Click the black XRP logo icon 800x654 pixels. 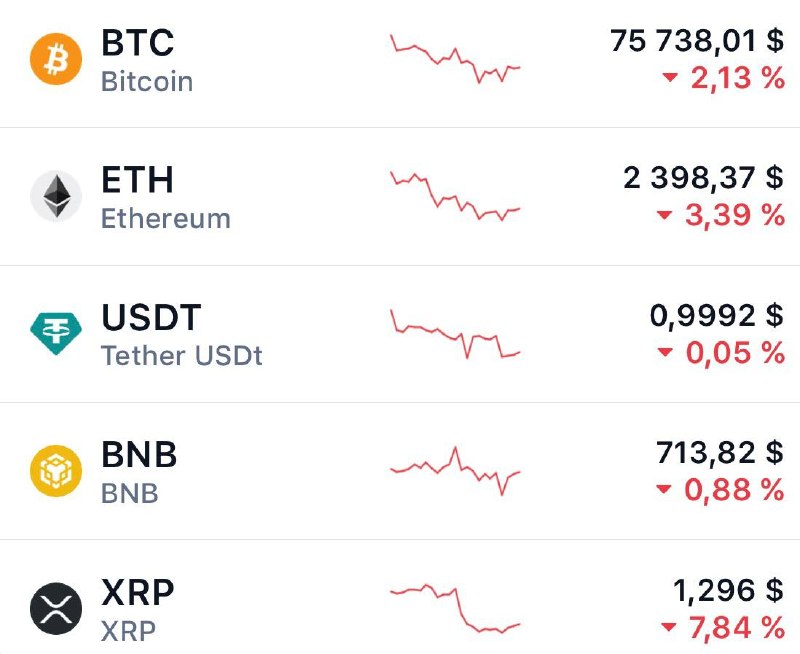click(56, 608)
